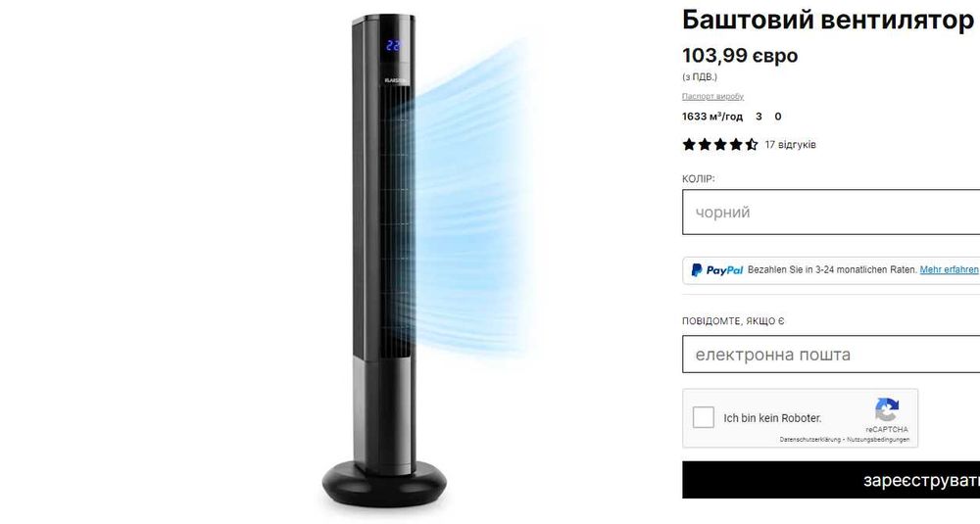Open the 'Паспорт виробу' link
The image size is (980, 524).
coord(712,96)
